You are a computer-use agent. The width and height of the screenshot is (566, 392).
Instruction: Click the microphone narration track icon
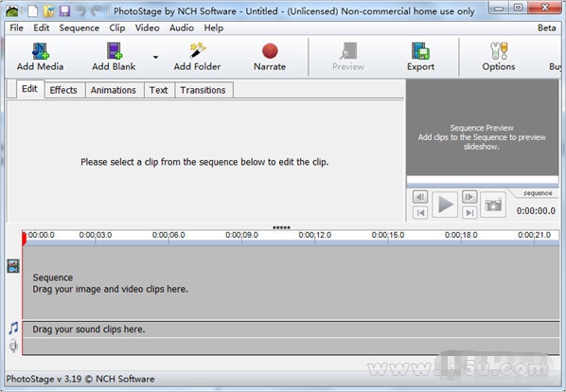tap(13, 347)
